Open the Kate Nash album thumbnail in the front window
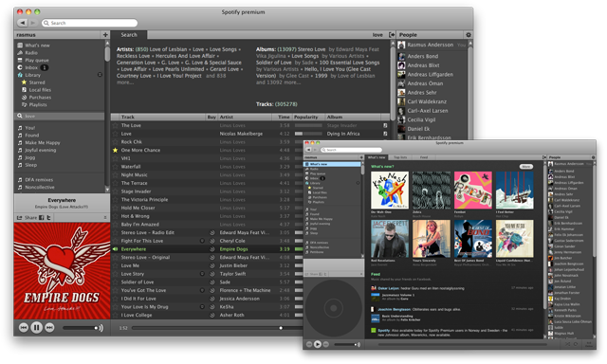Image resolution: width=607 pixels, height=364 pixels. 390,191
